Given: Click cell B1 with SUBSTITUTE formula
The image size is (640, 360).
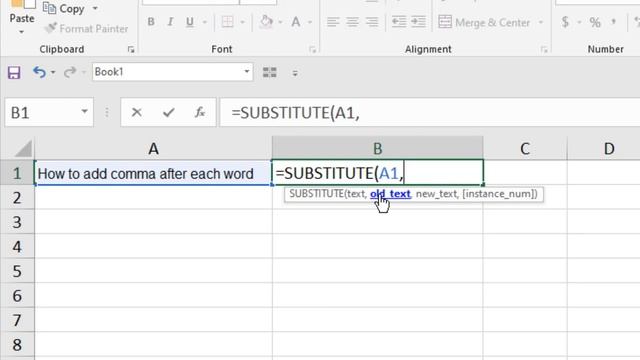Looking at the screenshot, I should [x=378, y=173].
